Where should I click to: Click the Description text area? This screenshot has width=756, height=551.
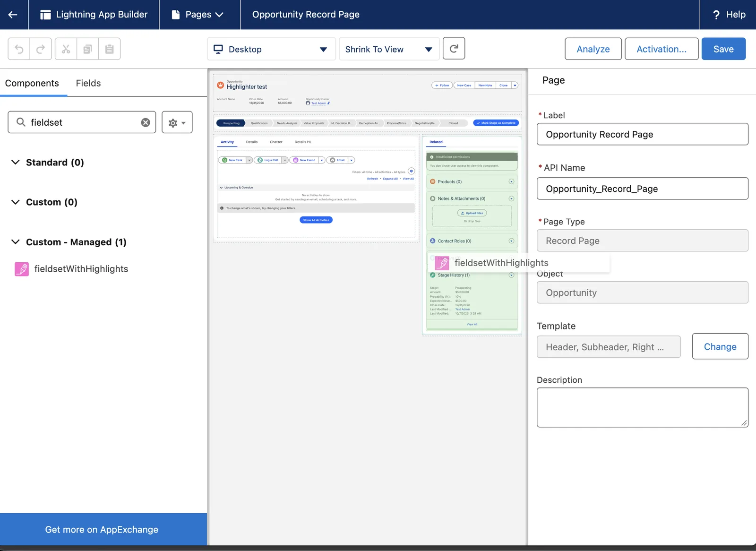tap(642, 407)
